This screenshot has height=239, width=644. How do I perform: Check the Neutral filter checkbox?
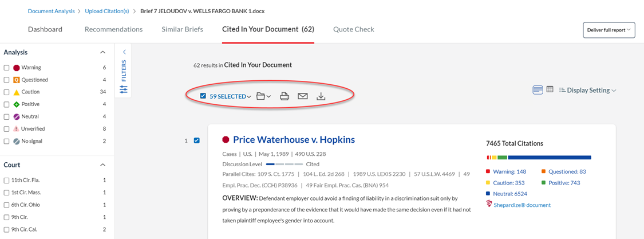coord(6,117)
